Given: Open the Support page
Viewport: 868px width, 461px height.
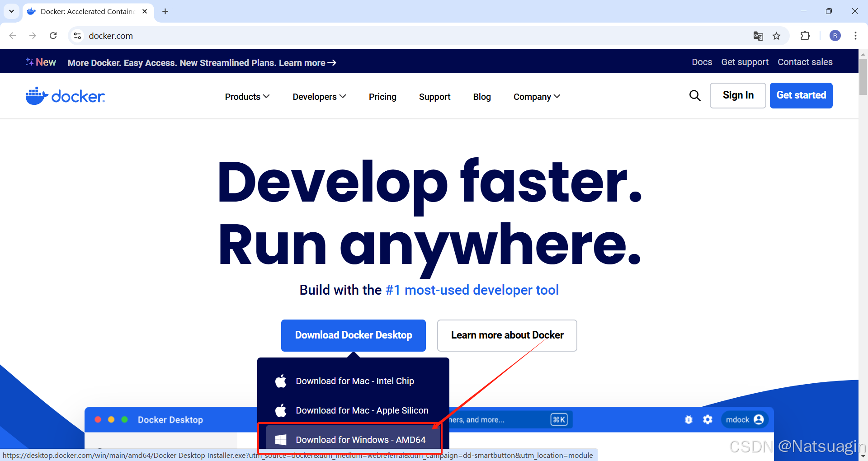Looking at the screenshot, I should click(434, 97).
